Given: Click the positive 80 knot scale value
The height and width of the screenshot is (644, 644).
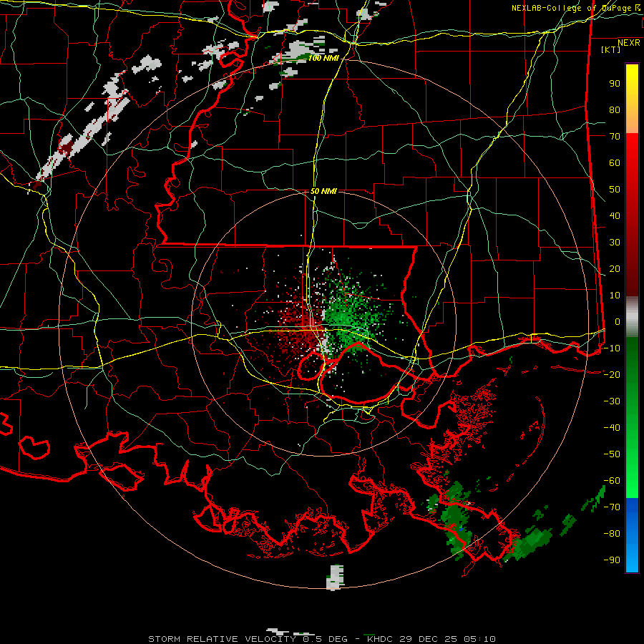Looking at the screenshot, I should pos(615,110).
